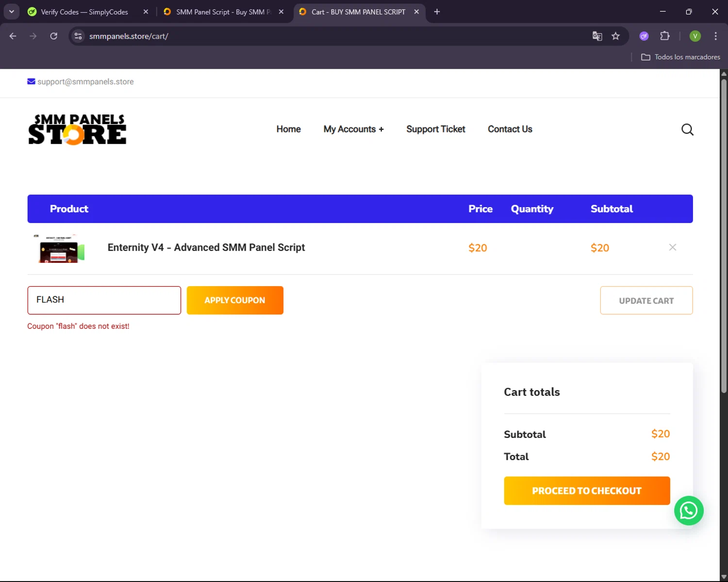Image resolution: width=728 pixels, height=582 pixels.
Task: Open the tab search dropdown arrow
Action: pyautogui.click(x=12, y=12)
